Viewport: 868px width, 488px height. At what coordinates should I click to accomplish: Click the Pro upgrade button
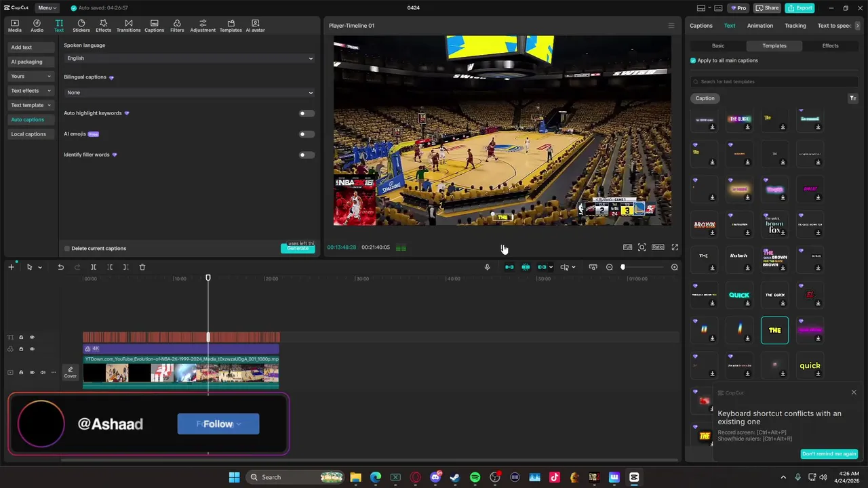738,8
